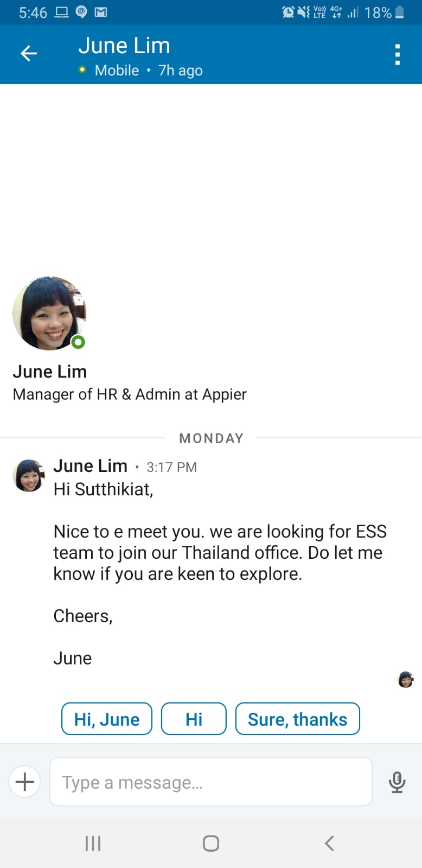This screenshot has height=868, width=422.
Task: Tap June Lim's small message avatar
Action: pyautogui.click(x=29, y=476)
